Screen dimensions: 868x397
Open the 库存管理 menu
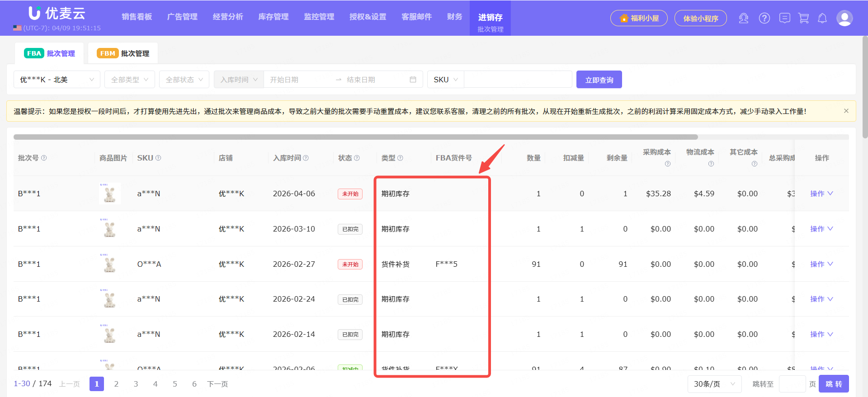coord(273,17)
